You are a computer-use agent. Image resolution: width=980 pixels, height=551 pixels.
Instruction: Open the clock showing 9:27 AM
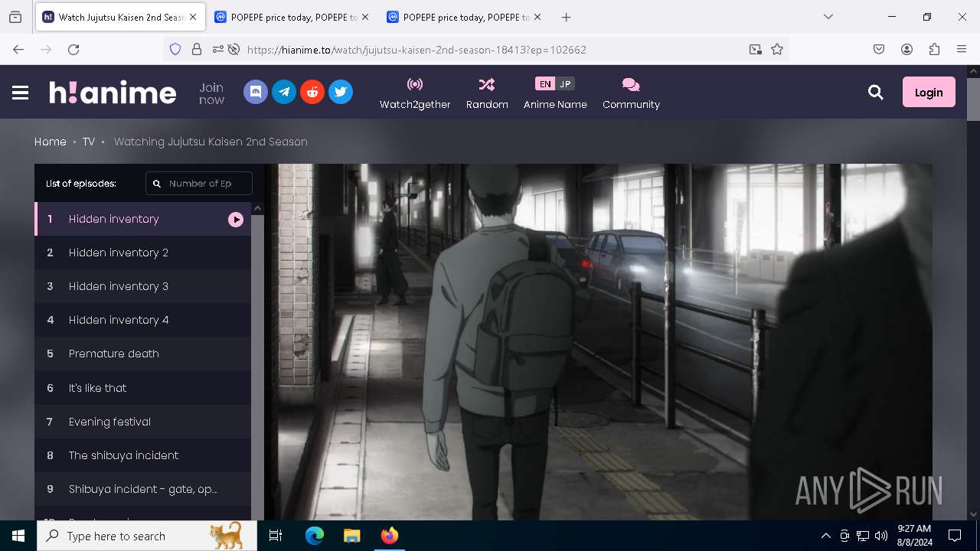(914, 536)
